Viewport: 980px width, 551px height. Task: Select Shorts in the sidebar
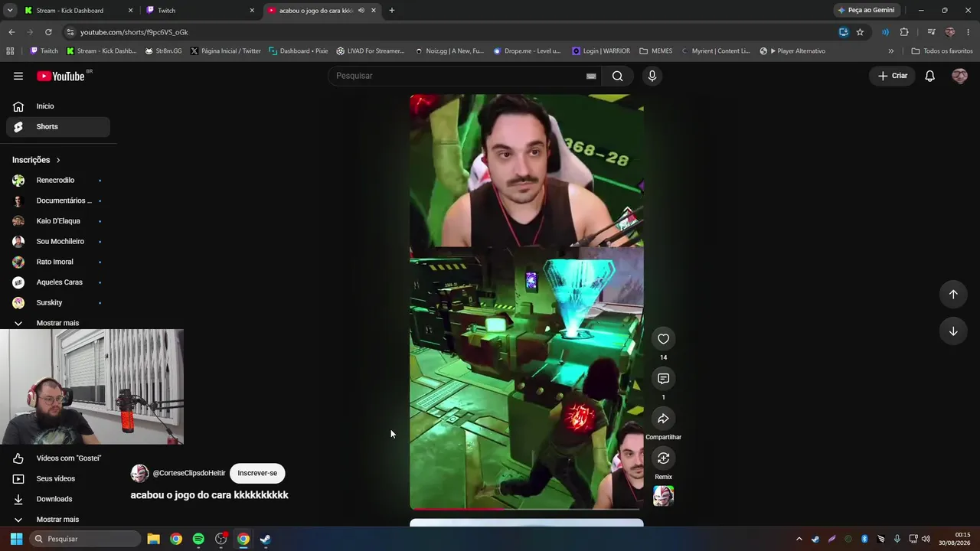(x=58, y=127)
